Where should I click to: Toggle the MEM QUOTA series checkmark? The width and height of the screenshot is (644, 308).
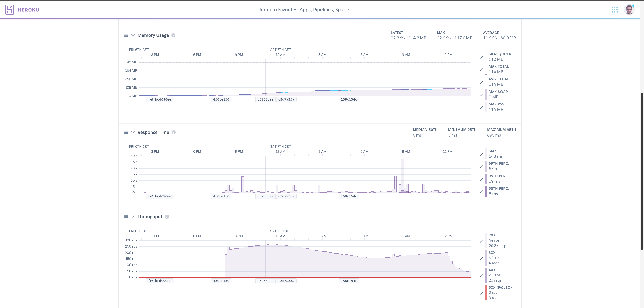pos(481,57)
